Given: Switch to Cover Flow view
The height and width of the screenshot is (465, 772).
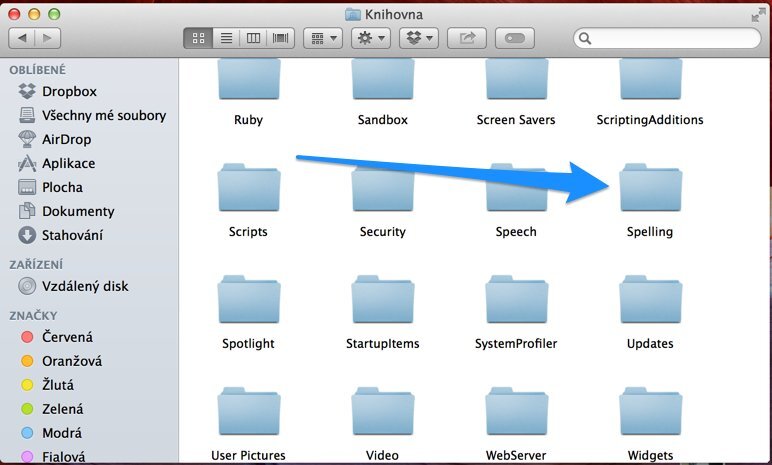Looking at the screenshot, I should click(x=281, y=38).
